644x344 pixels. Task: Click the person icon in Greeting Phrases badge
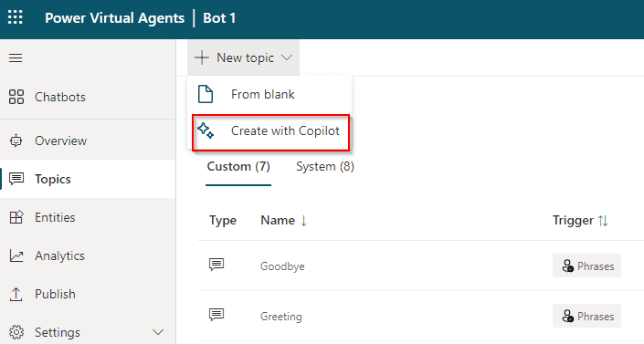(x=567, y=316)
